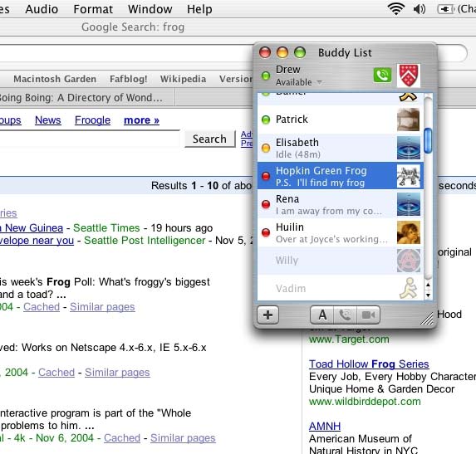Click the Buddy List scroll down arrow
This screenshot has width=476, height=454.
point(428,295)
